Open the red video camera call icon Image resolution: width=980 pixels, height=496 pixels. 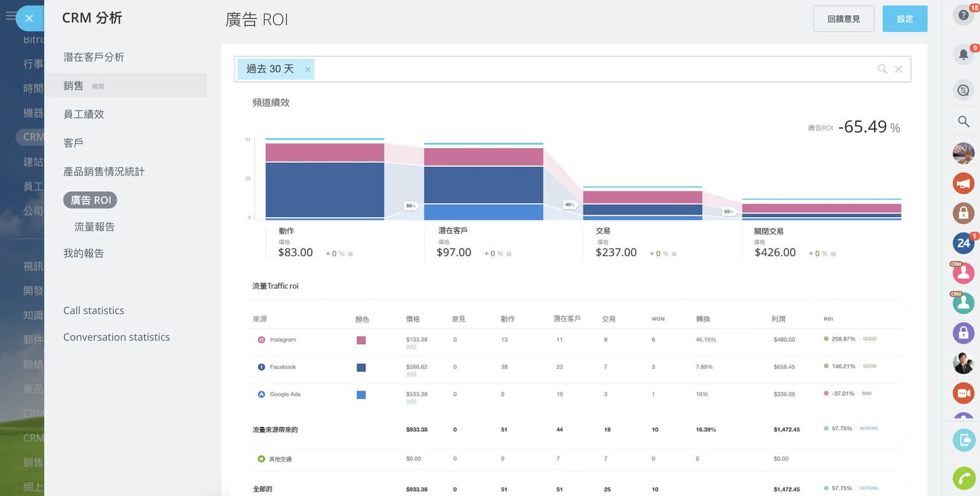(963, 393)
